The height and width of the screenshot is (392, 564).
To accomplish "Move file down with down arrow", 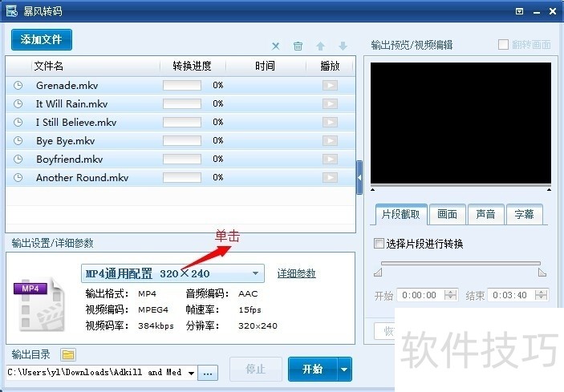I will [343, 46].
